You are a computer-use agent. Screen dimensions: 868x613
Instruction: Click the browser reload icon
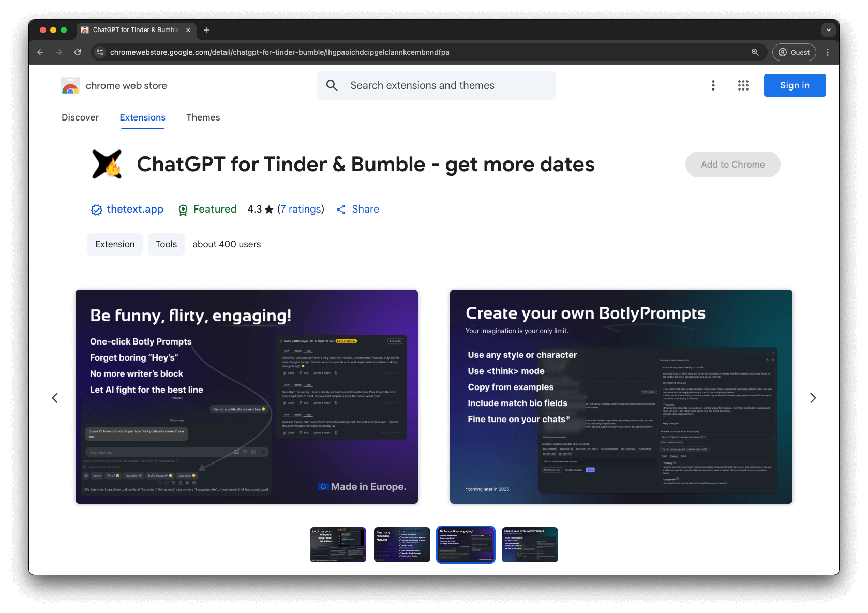click(78, 52)
